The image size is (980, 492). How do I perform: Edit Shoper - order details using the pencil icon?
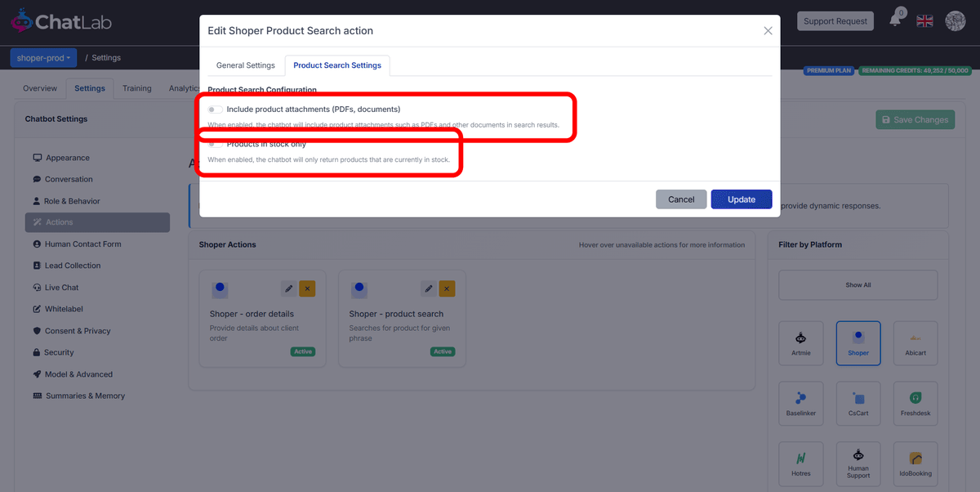pos(287,288)
